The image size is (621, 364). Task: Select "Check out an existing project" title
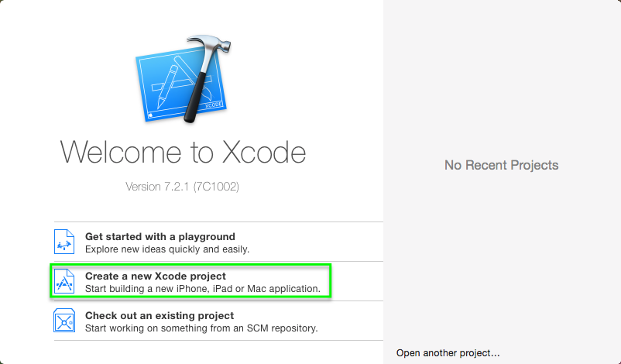[160, 315]
